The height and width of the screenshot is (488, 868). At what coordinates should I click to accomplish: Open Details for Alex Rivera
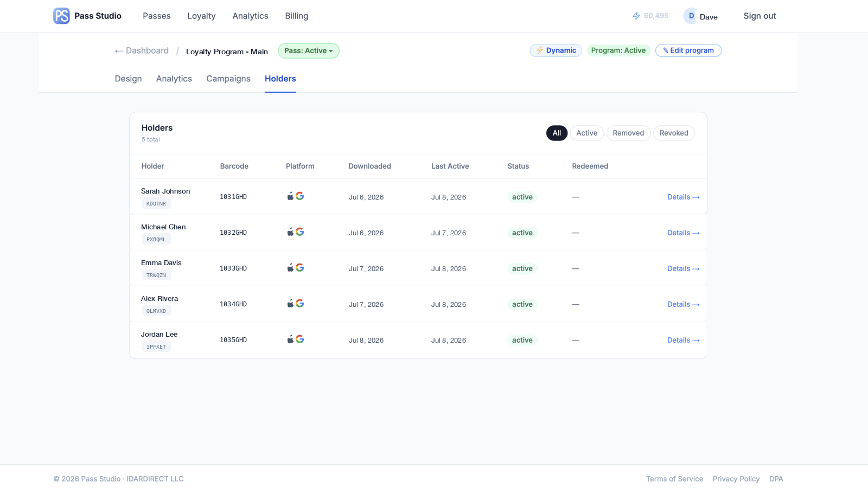coord(684,305)
